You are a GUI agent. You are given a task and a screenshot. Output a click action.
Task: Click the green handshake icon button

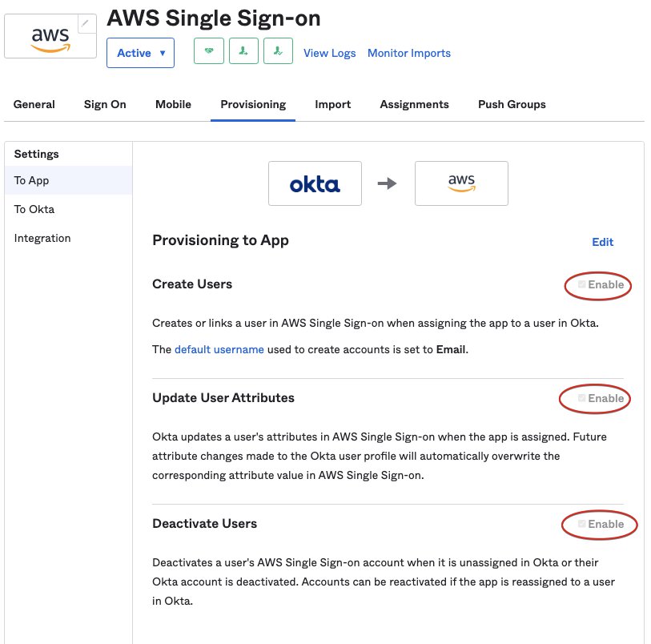[209, 51]
